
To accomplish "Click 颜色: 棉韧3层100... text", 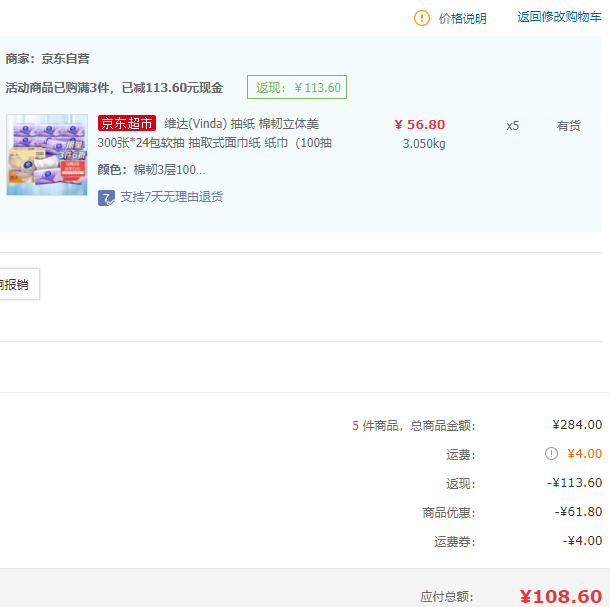I will point(151,170).
